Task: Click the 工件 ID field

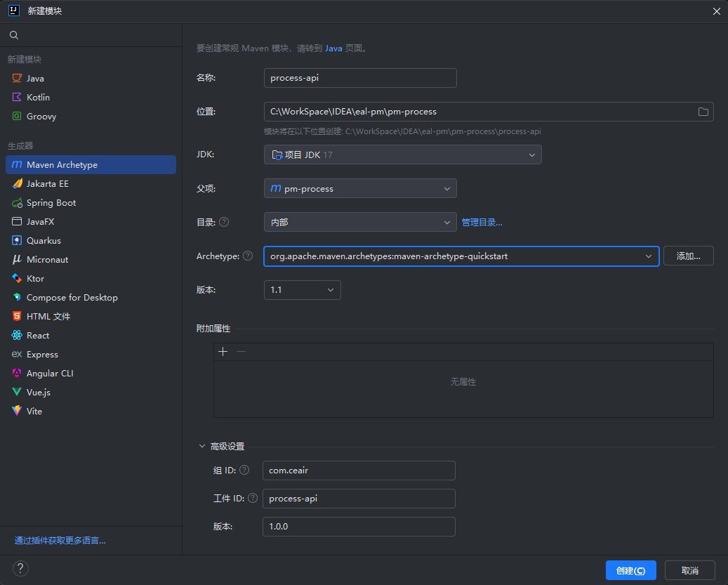Action: [359, 499]
